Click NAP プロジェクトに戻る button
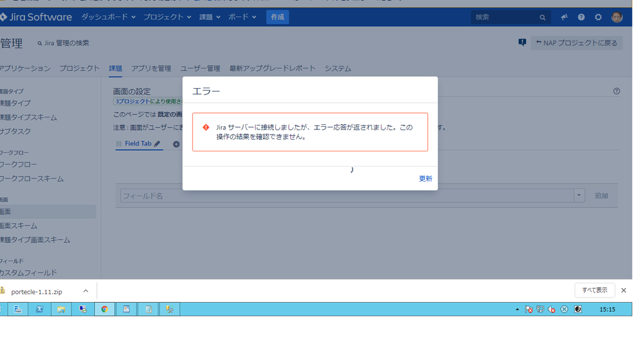The width and height of the screenshot is (644, 362). (x=577, y=43)
